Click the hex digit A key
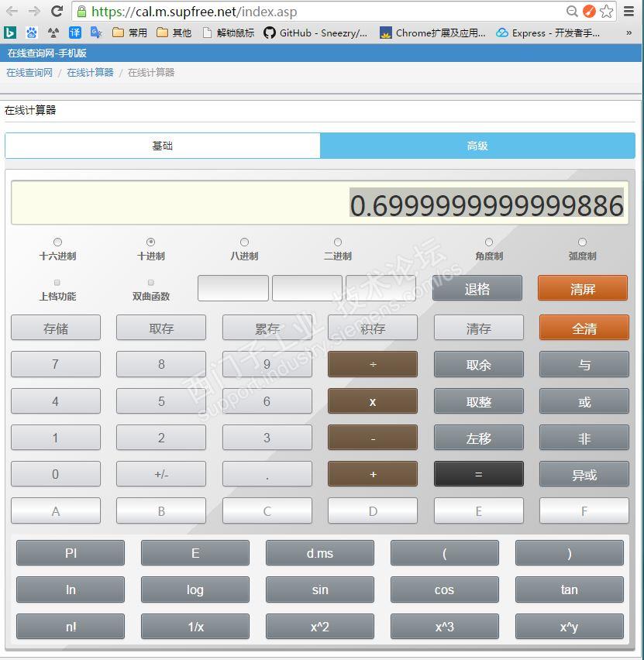 (56, 511)
